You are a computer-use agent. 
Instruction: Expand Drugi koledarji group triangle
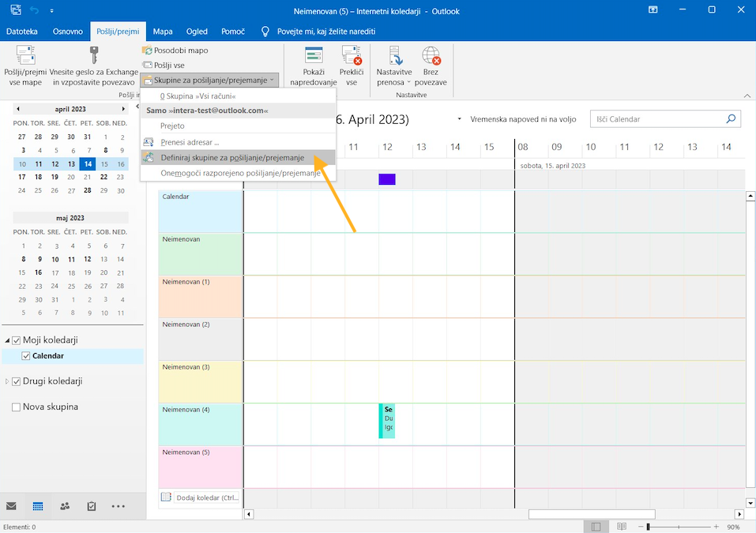coord(7,381)
